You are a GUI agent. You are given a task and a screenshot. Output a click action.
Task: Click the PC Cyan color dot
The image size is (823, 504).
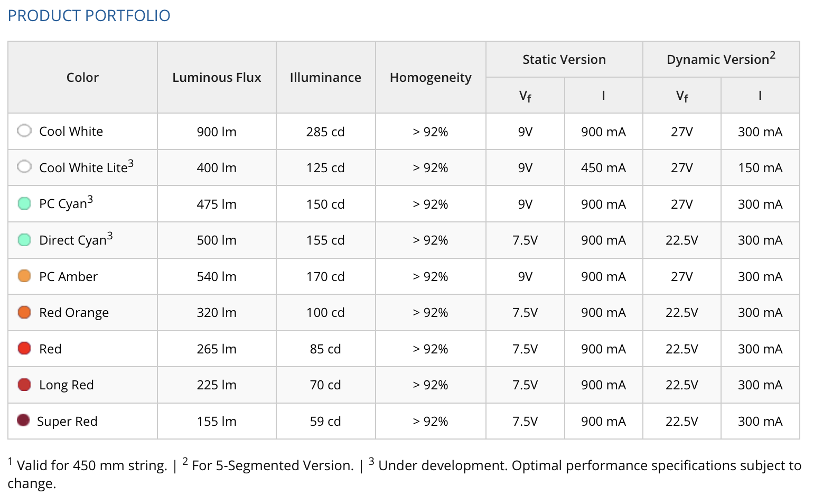(x=24, y=203)
